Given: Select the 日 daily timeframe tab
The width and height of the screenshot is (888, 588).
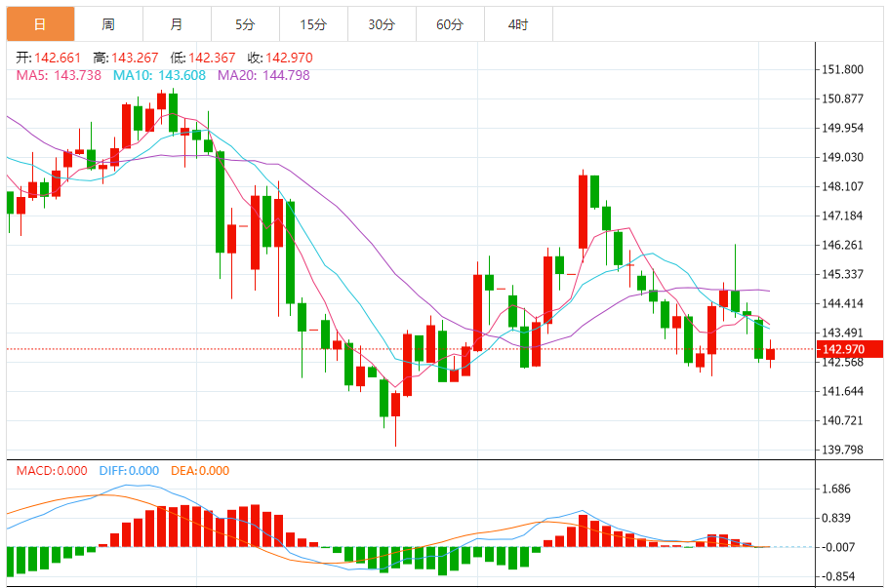Looking at the screenshot, I should point(40,24).
